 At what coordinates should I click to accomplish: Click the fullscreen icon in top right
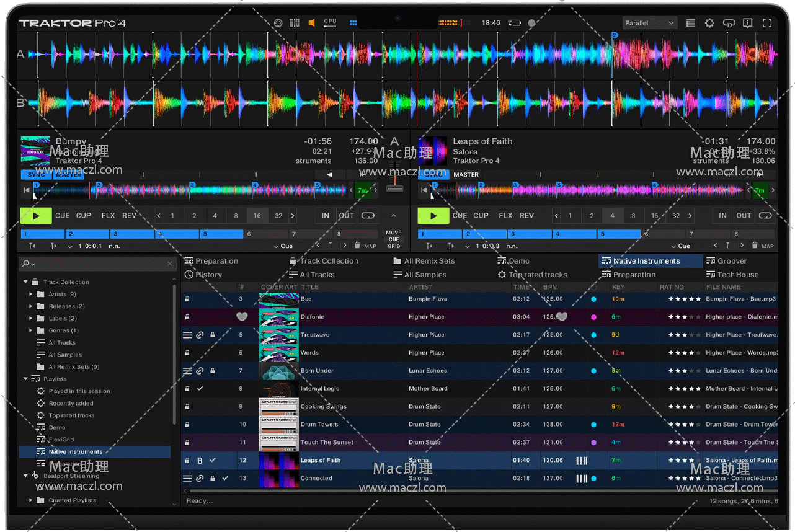(x=767, y=23)
